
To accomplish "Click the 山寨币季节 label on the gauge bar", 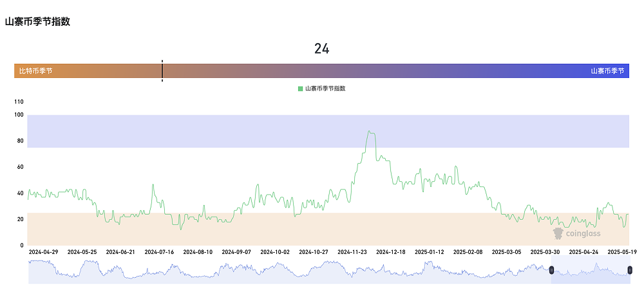I will tap(607, 71).
